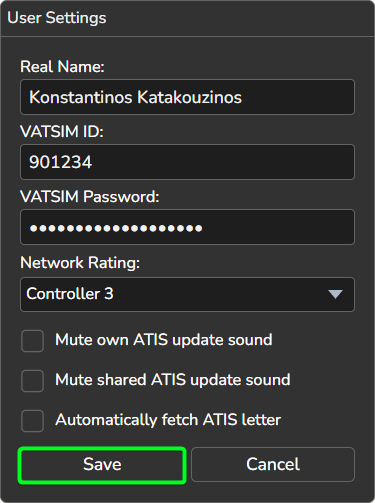Tick the Mute shared ATIS update sound box

pyautogui.click(x=32, y=381)
